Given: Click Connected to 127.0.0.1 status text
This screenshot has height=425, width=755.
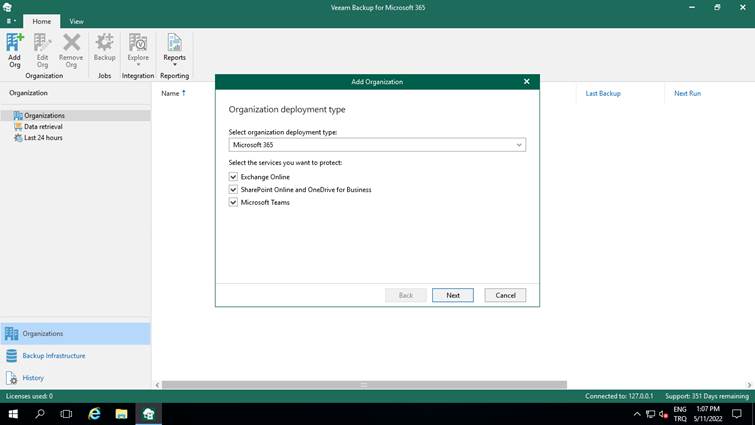Looking at the screenshot, I should 619,396.
